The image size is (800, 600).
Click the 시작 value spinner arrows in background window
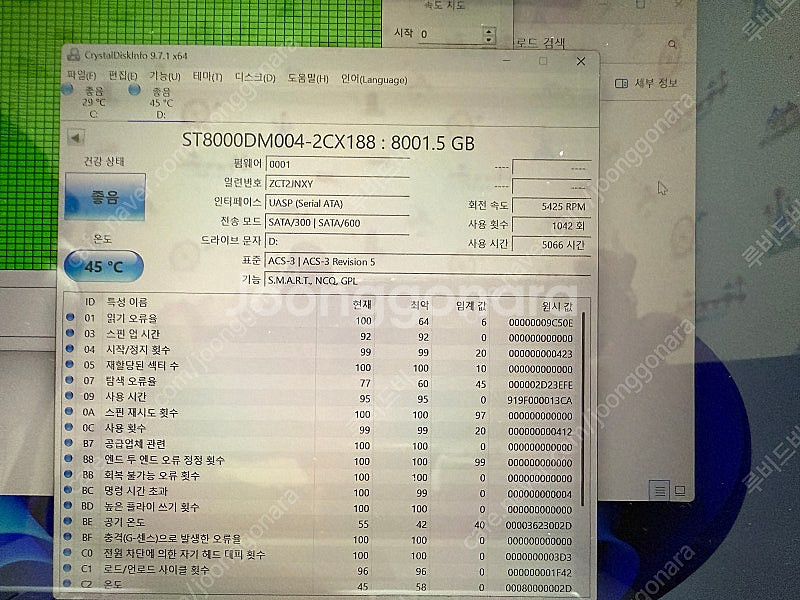(x=489, y=35)
